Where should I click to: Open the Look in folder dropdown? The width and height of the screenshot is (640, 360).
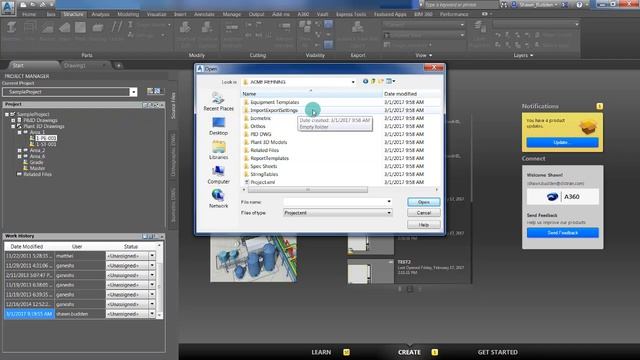(x=353, y=82)
